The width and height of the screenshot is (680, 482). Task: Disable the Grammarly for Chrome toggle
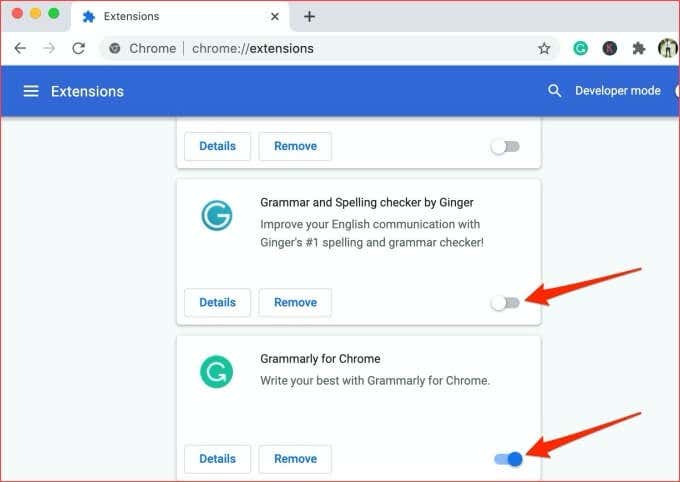(x=508, y=459)
